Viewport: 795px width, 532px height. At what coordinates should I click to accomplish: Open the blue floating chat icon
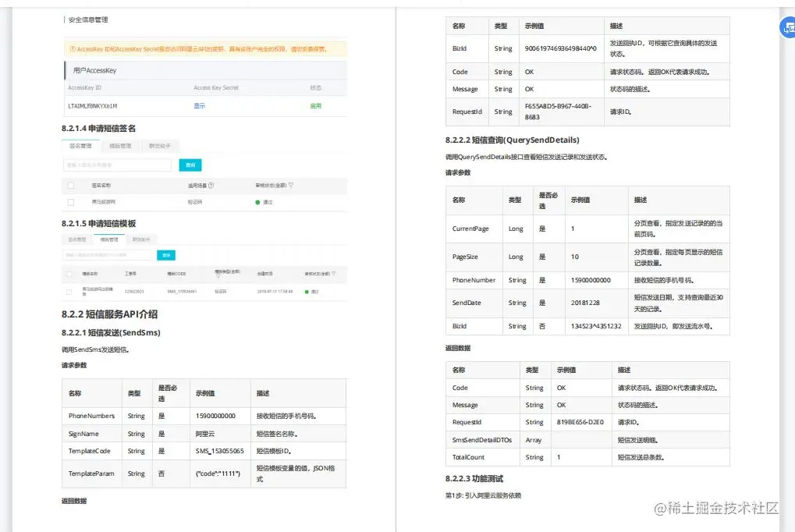click(788, 27)
